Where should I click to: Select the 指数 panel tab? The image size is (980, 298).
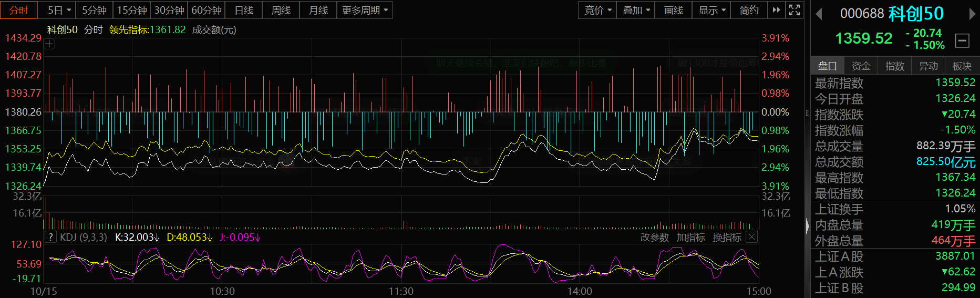[895, 66]
